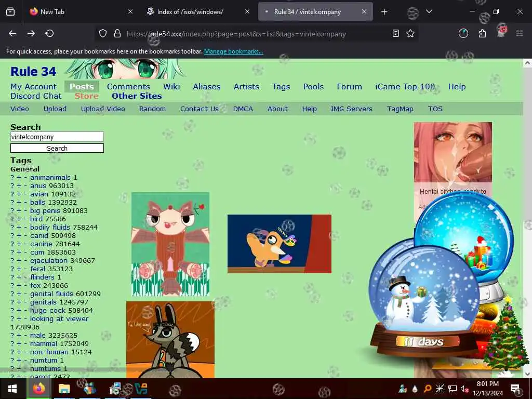Focus the search field containing vintelcompany
532x399 pixels.
pos(57,137)
